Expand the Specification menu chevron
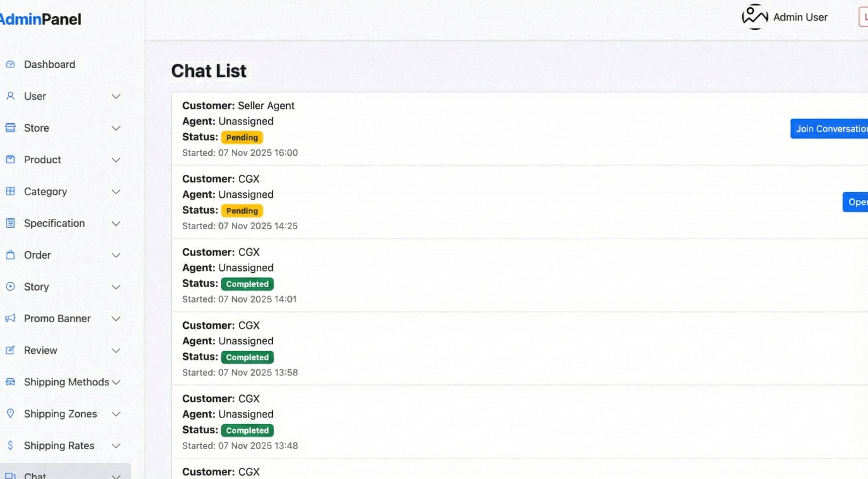 (116, 223)
